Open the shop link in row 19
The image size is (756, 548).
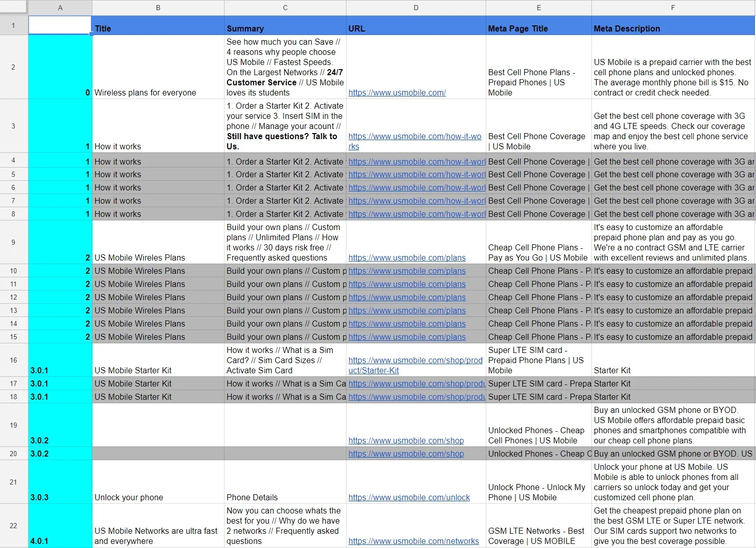coord(406,440)
